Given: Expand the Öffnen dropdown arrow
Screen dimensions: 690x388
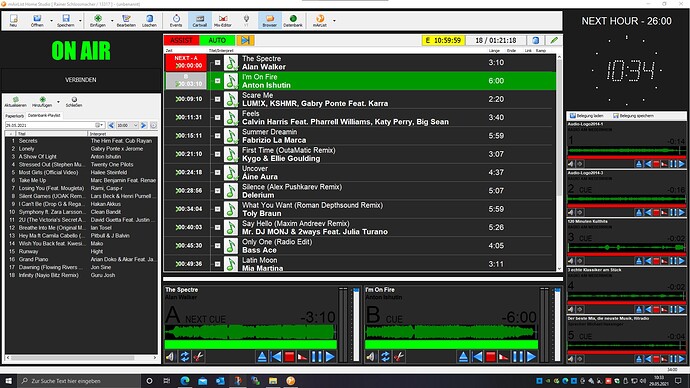Looking at the screenshot, I should 51,21.
